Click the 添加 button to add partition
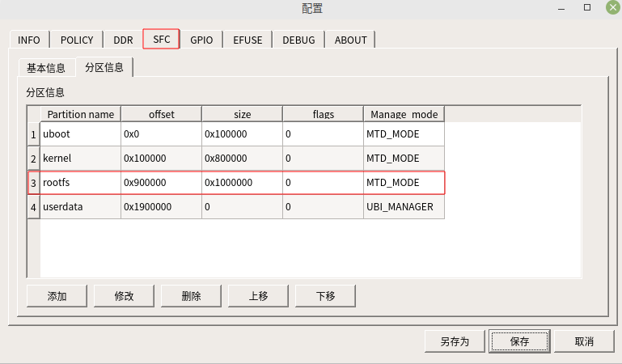Screen dimensions: 622x364 (57, 296)
